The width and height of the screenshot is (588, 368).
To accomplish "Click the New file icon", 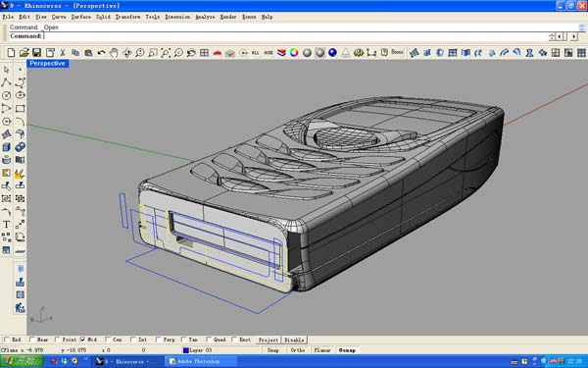I will [x=11, y=53].
